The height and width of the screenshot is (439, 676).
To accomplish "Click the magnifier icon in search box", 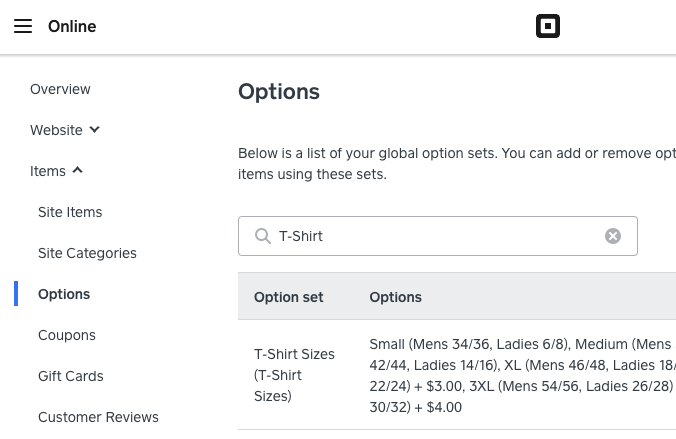I will tap(263, 236).
